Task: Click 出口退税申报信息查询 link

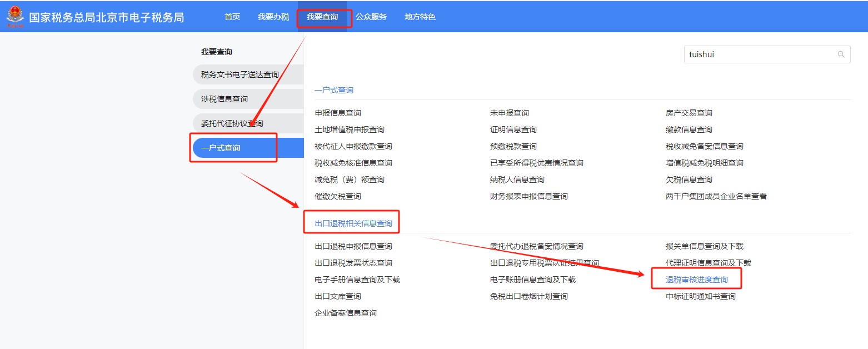Action: (353, 246)
